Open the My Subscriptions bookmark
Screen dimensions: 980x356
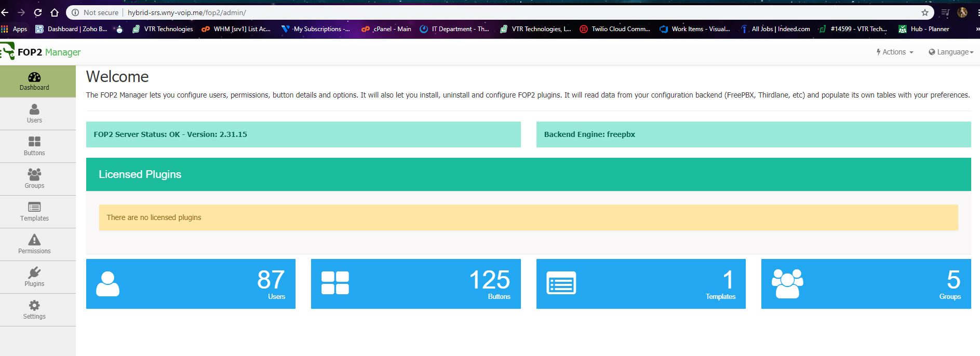tap(316, 29)
